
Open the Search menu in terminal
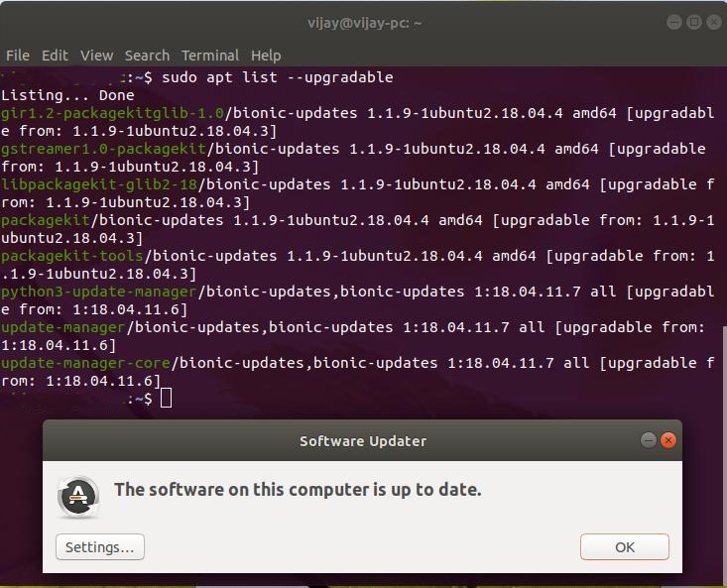tap(147, 56)
